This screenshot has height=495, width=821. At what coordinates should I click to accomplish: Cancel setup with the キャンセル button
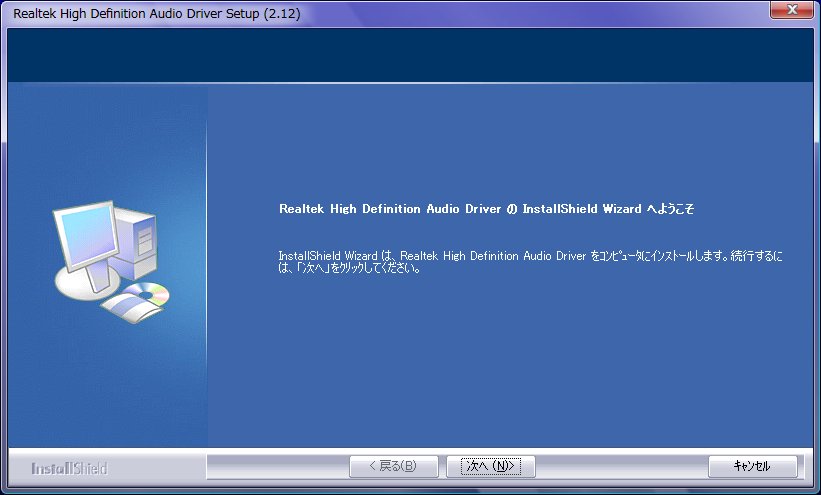point(752,466)
